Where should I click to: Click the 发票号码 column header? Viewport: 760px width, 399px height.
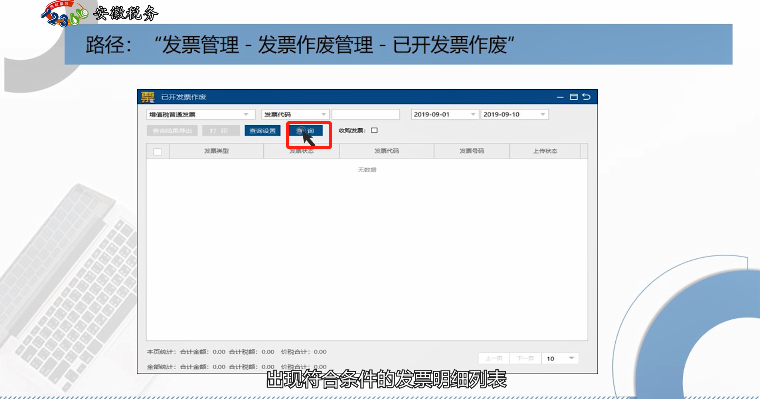472,151
